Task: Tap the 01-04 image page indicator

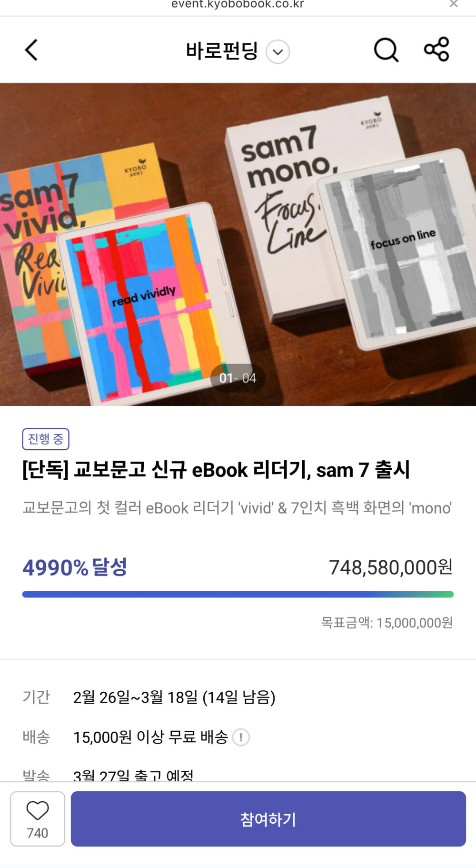Action: tap(238, 378)
